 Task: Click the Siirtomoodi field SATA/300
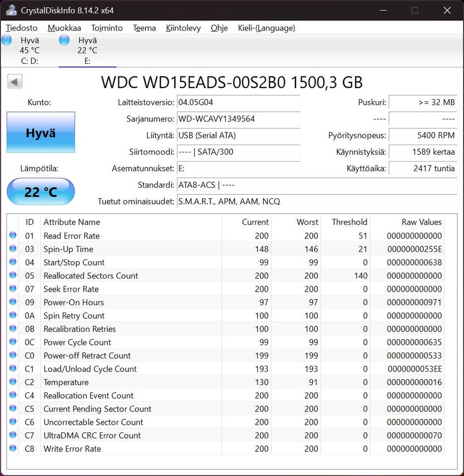(x=238, y=152)
